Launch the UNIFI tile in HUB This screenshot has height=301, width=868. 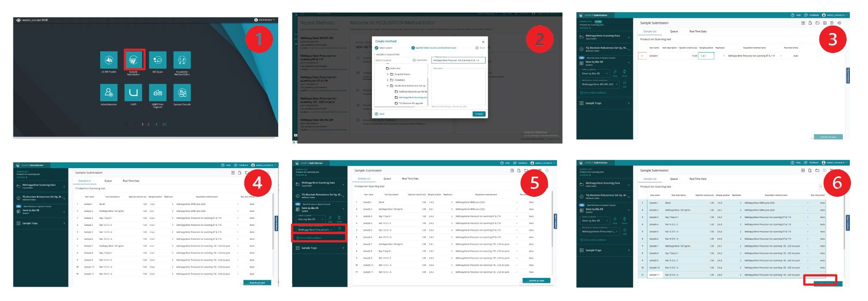133,93
